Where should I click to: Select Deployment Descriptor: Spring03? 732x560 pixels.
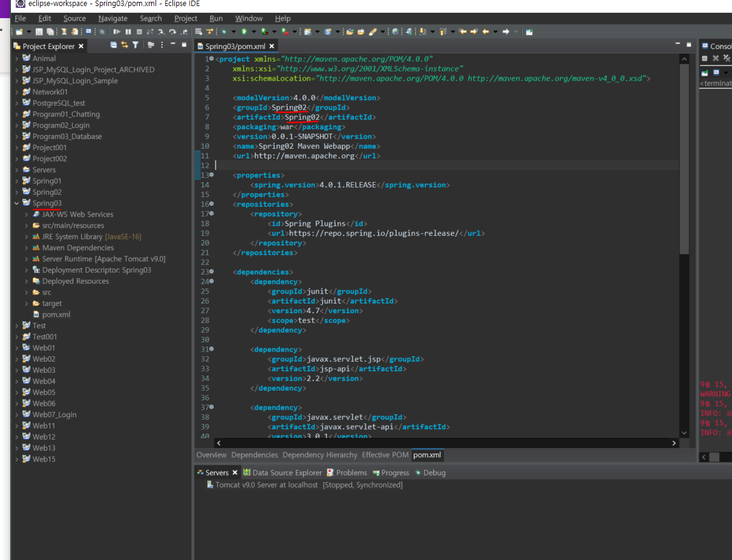click(x=92, y=270)
